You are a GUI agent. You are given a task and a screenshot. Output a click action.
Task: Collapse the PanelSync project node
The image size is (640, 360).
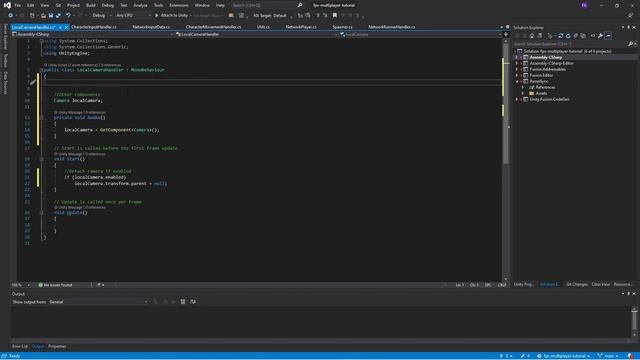517,81
